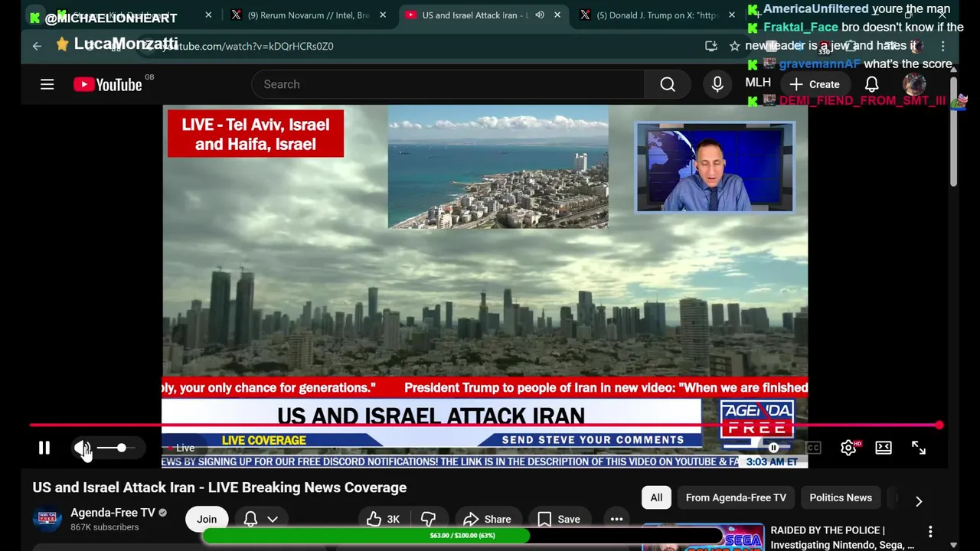Open the account avatar menu
Screen dimensions: 980x551
[914, 84]
